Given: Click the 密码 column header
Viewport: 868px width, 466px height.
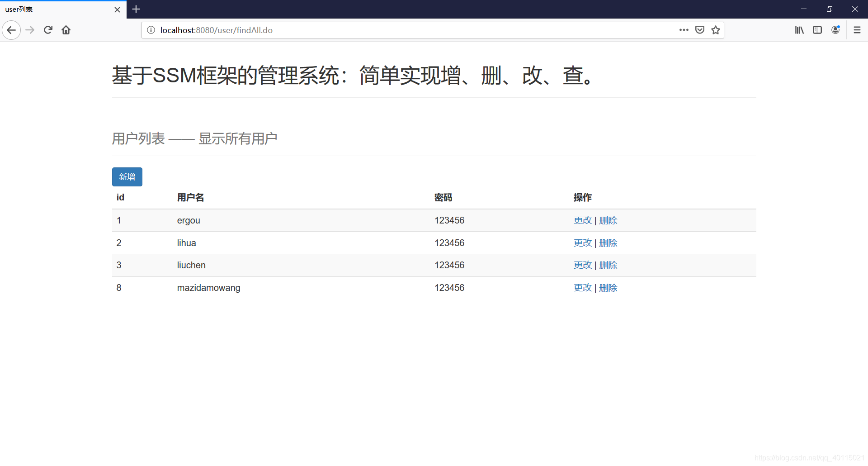Looking at the screenshot, I should click(443, 197).
